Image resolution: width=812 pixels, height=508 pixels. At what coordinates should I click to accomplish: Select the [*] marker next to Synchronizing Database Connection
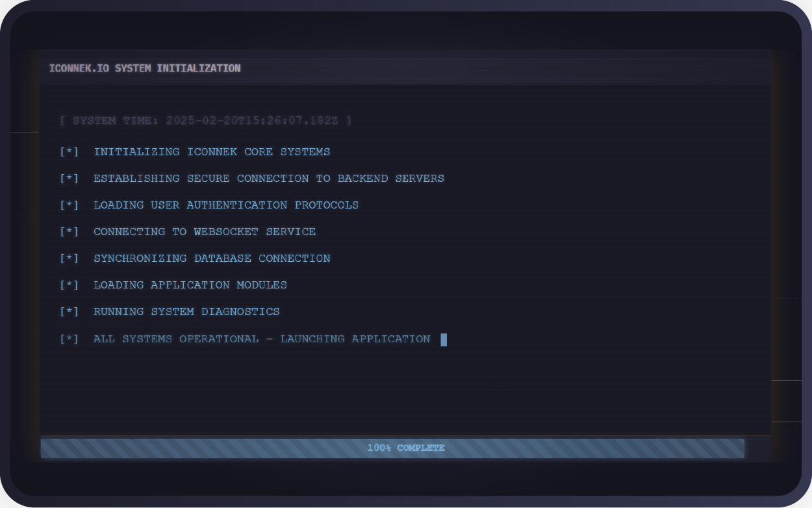[69, 259]
